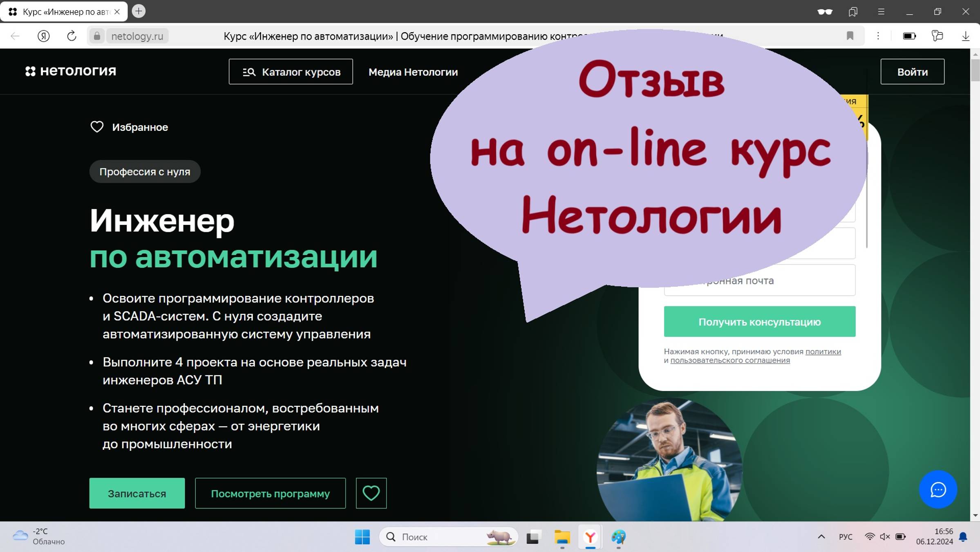Click the site lock icon in address bar

click(x=97, y=36)
